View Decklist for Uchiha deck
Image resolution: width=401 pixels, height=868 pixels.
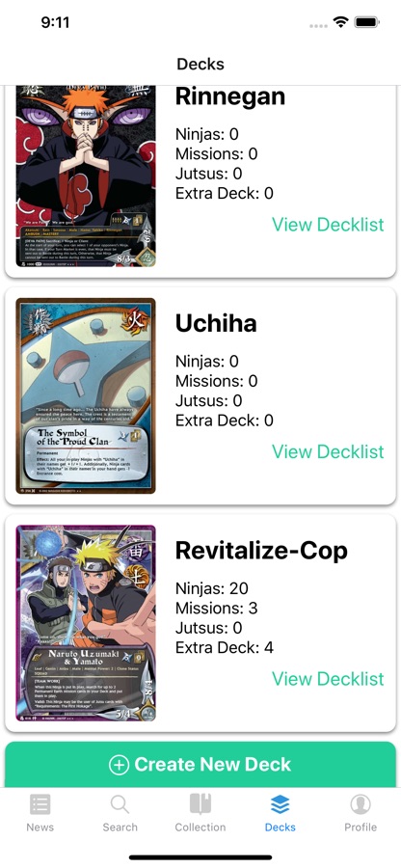tap(328, 451)
